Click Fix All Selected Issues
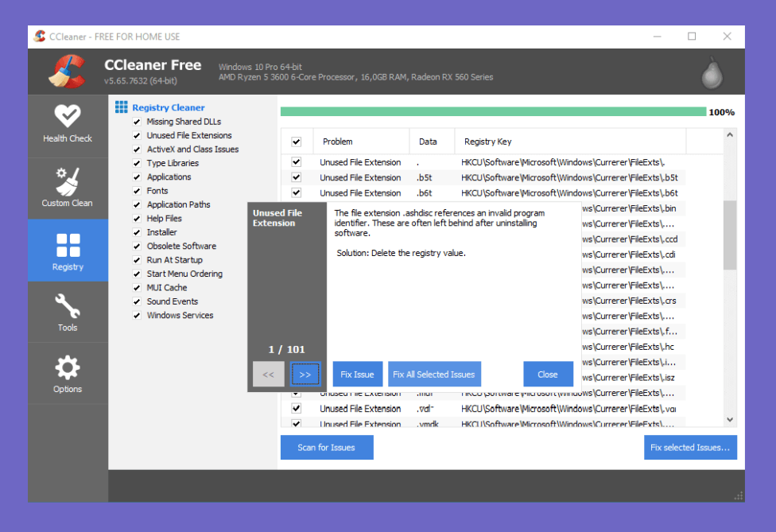Screen dimensions: 776x532 coord(434,374)
